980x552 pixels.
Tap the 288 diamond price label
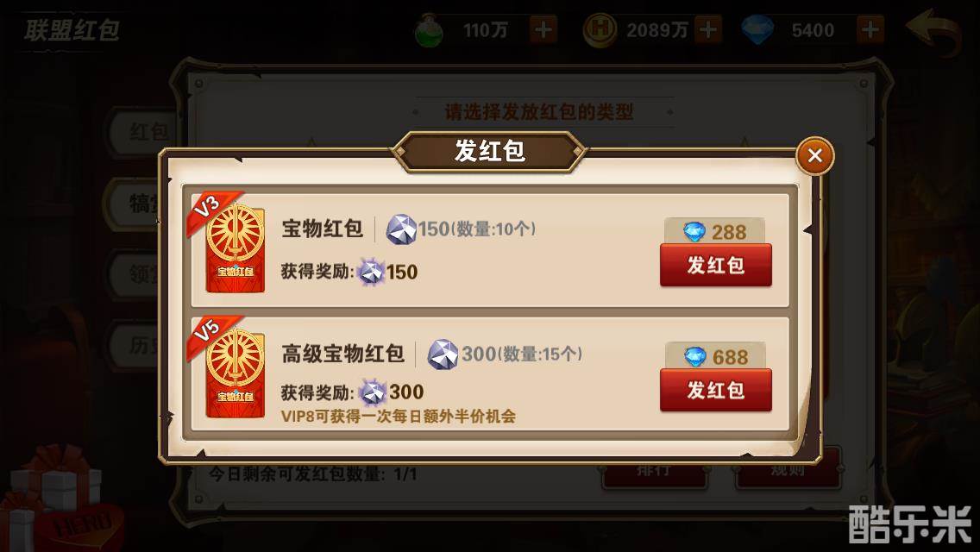click(714, 231)
